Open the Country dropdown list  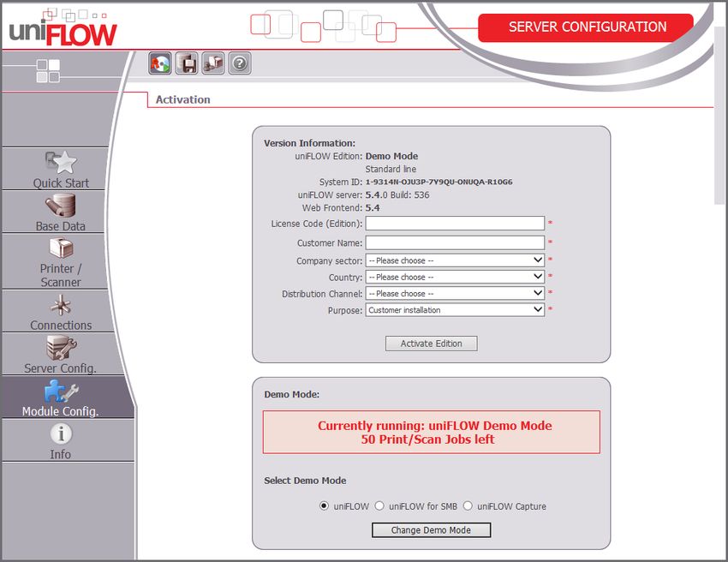coord(455,278)
